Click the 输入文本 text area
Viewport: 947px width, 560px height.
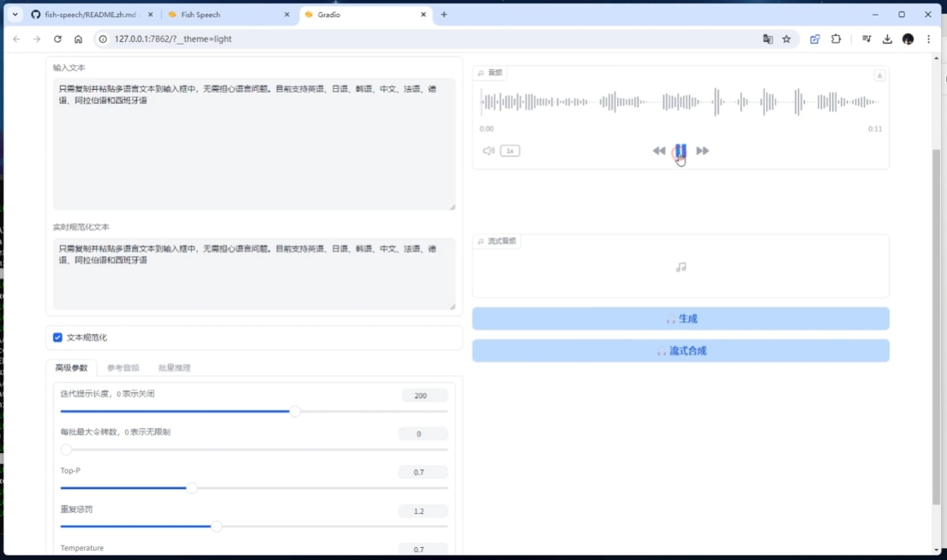(254, 144)
